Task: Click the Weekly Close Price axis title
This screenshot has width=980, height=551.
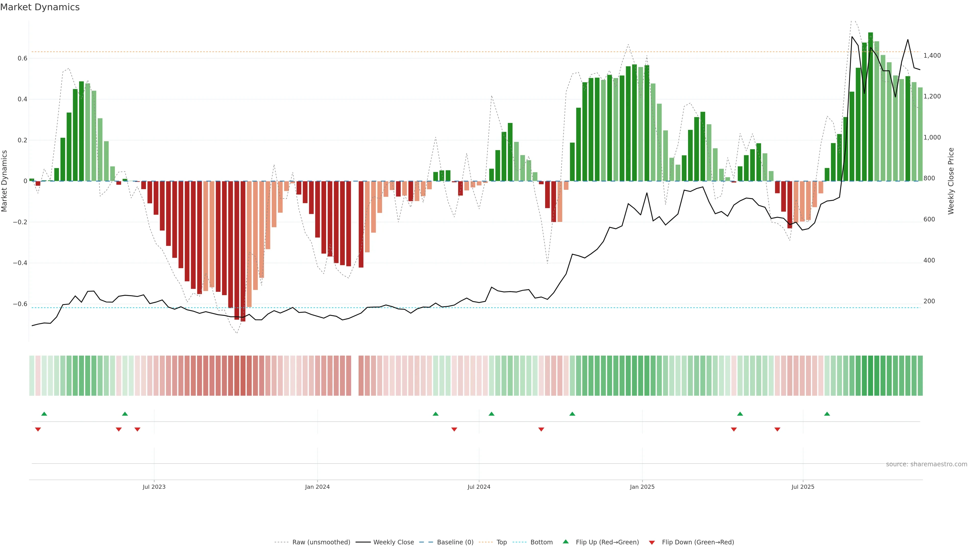Action: [x=951, y=181]
